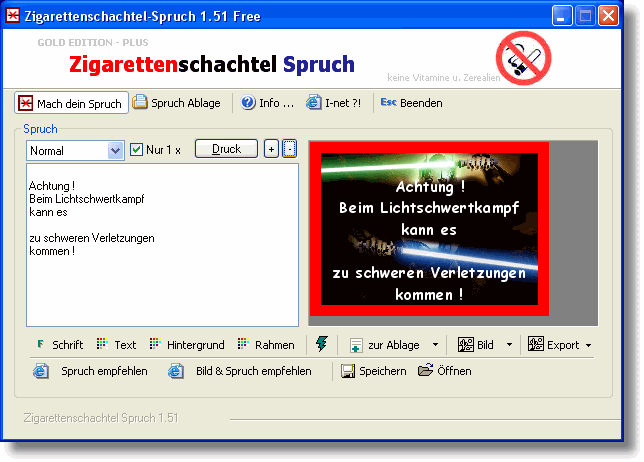
Task: Open the Mach dein Spruch tab
Action: 71,103
